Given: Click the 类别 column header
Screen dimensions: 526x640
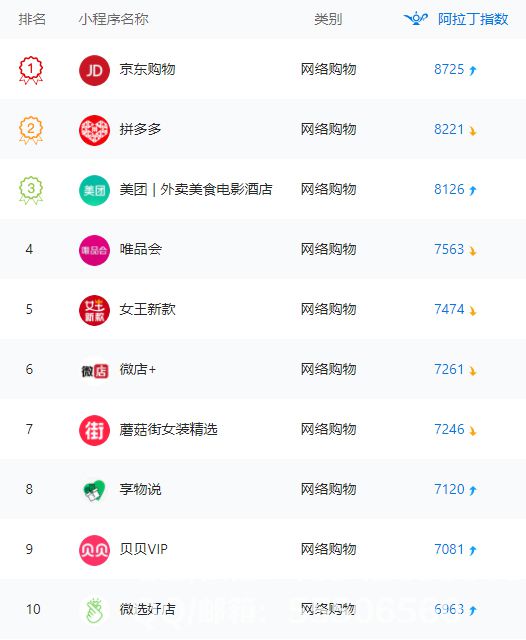Looking at the screenshot, I should [x=328, y=19].
